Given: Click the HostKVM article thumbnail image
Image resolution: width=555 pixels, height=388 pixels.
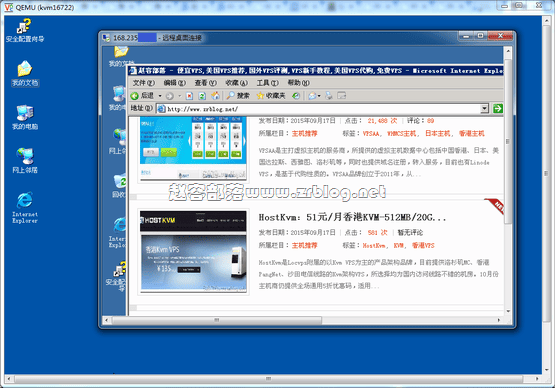Looking at the screenshot, I should click(193, 251).
